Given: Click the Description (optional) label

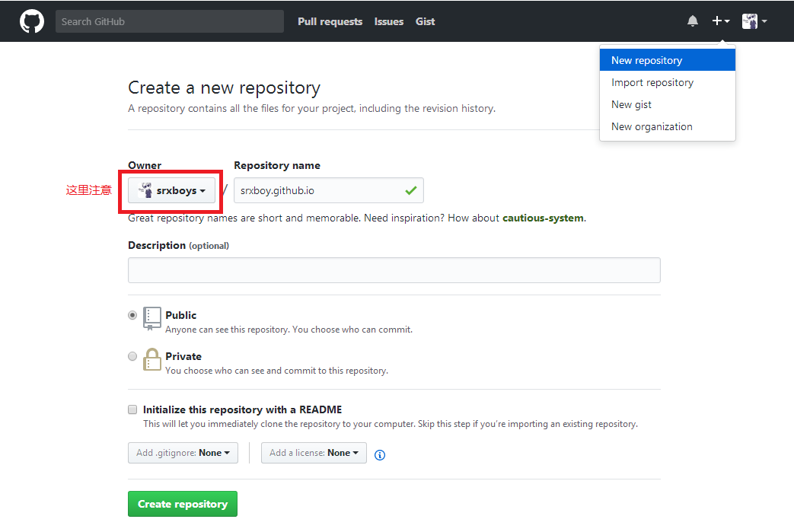Looking at the screenshot, I should 178,246.
